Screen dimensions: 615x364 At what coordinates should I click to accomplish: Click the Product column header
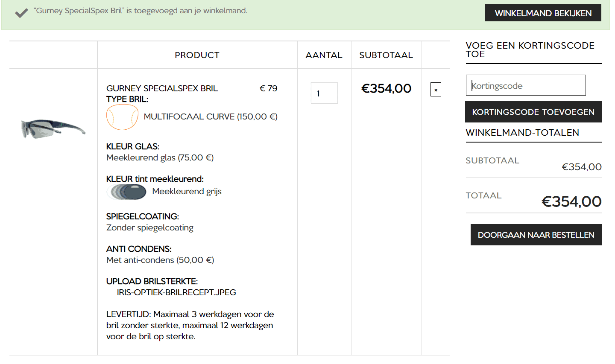[x=197, y=55]
